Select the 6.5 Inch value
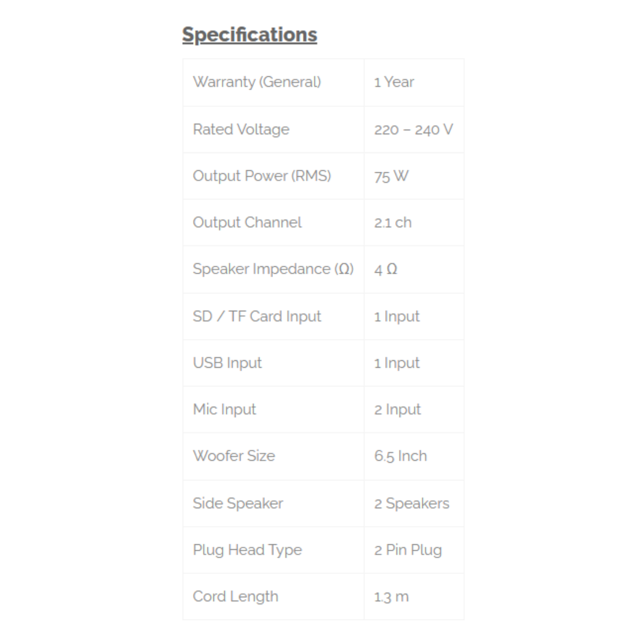The width and height of the screenshot is (644, 644). (x=400, y=456)
